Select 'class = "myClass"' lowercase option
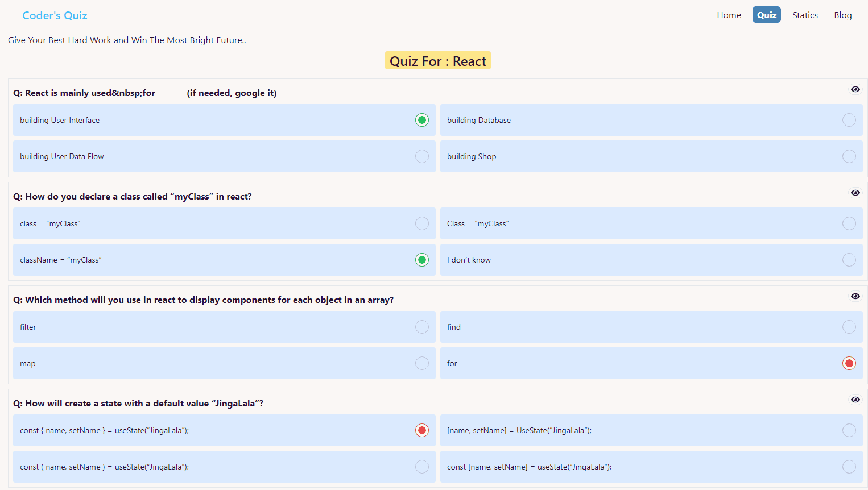 point(421,223)
